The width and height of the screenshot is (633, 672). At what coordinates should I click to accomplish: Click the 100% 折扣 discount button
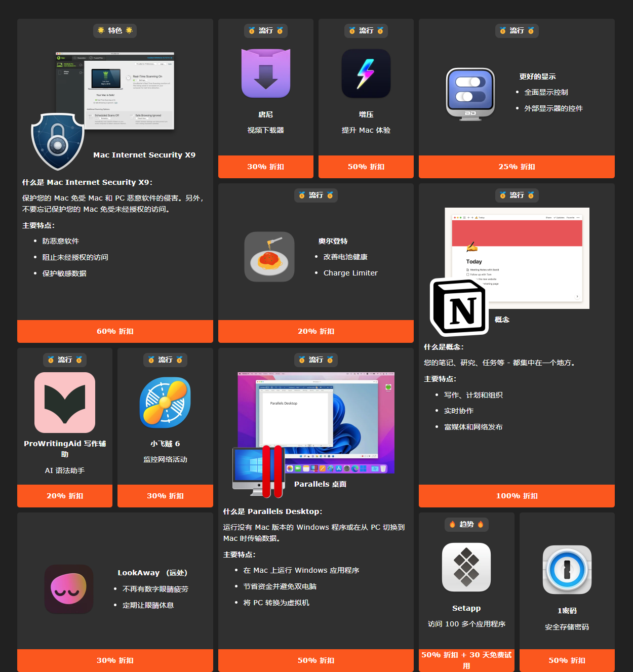[x=517, y=496]
